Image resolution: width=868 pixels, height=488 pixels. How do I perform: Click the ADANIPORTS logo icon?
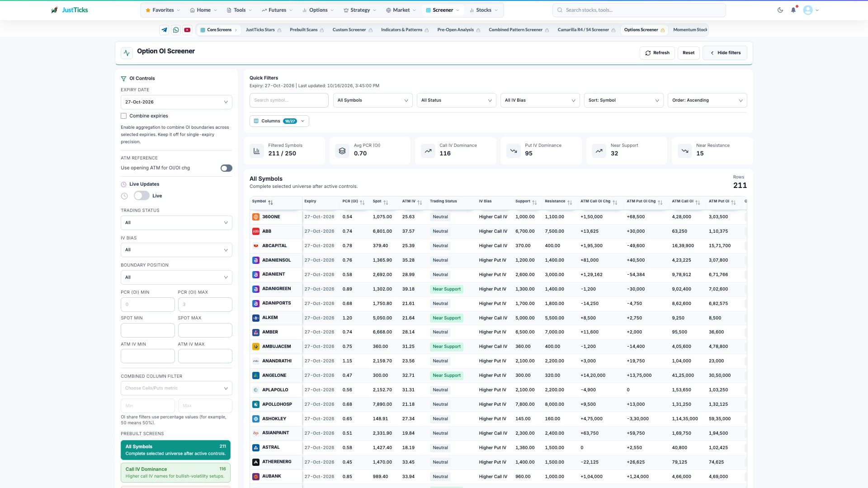pos(256,304)
